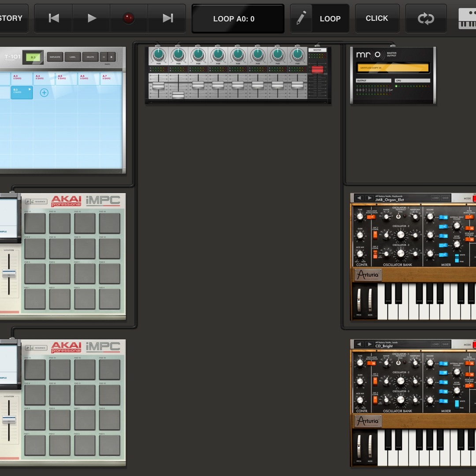
Task: Add a new sequence with the plus circle
Action: point(44,93)
